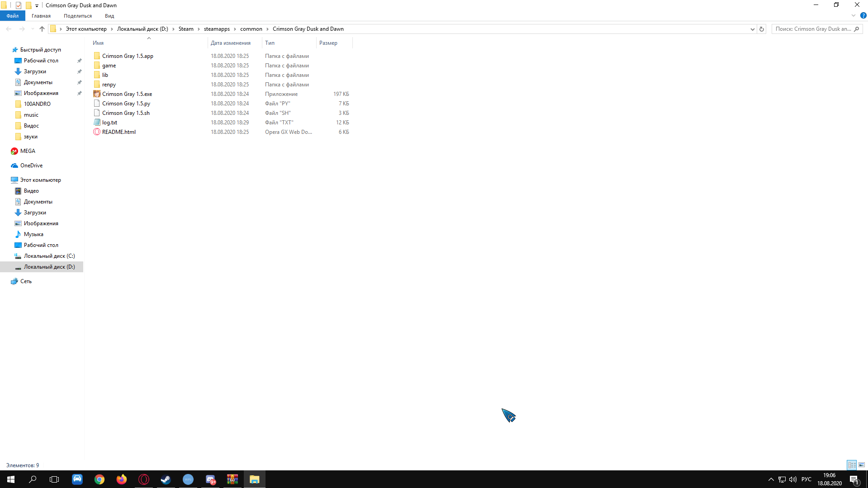
Task: Open the Вид ribbon tab
Action: (x=109, y=16)
